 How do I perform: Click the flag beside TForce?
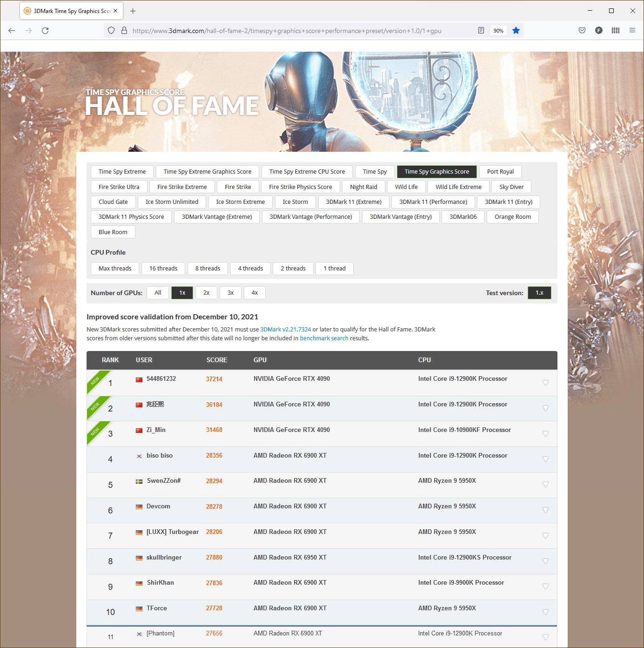click(139, 609)
